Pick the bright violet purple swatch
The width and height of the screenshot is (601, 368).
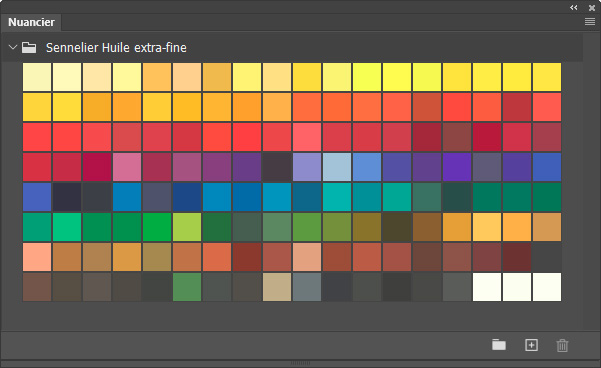tap(457, 167)
